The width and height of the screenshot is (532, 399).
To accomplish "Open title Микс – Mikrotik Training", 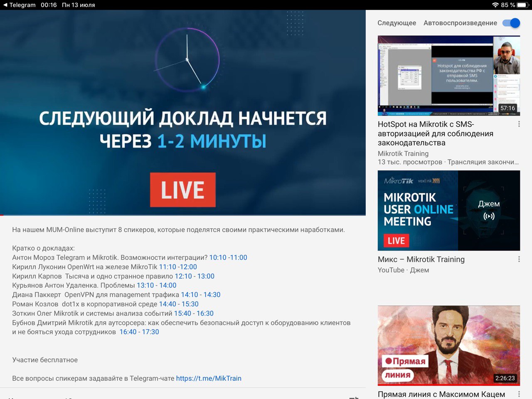I will [421, 259].
